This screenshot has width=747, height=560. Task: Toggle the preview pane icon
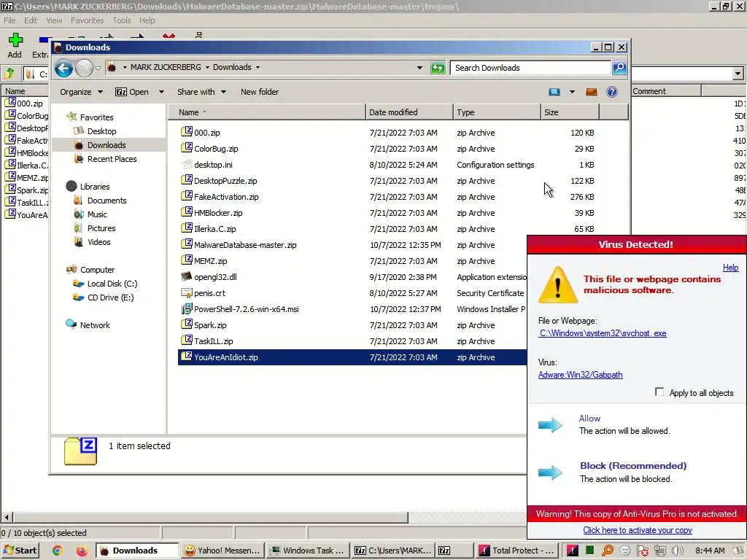coord(591,92)
